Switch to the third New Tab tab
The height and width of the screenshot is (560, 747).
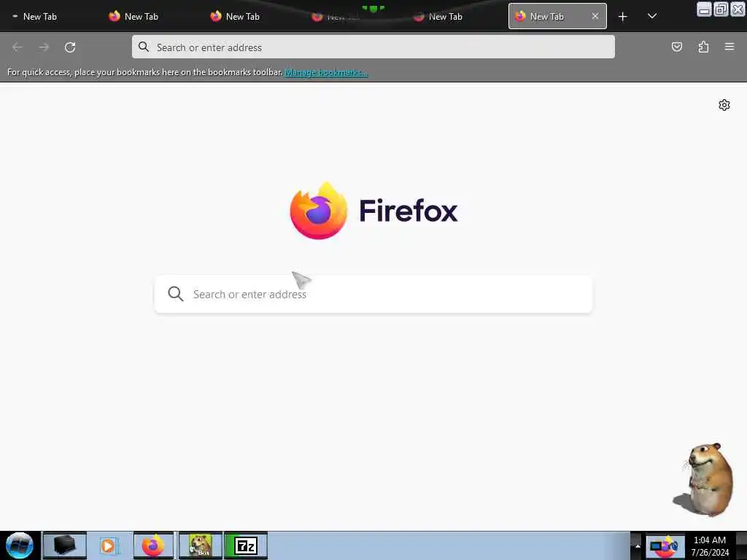253,17
